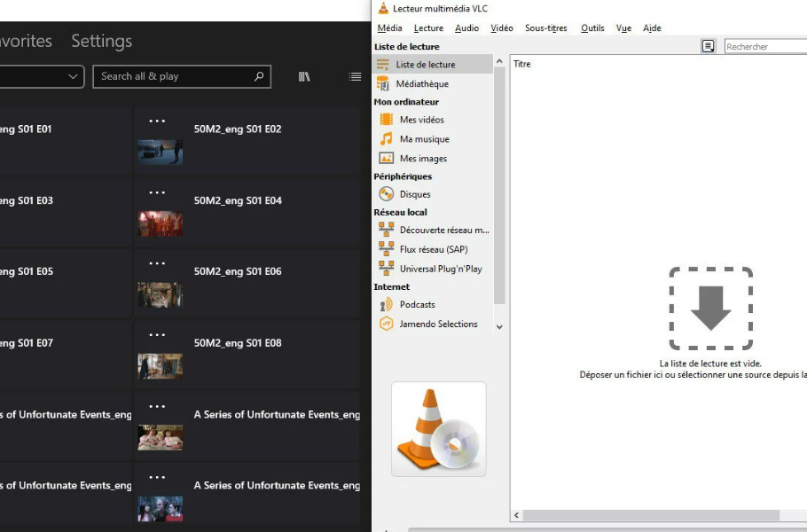Viewport: 807px width, 532px height.
Task: Open the Sous-titres menu in VLC
Action: tap(546, 27)
